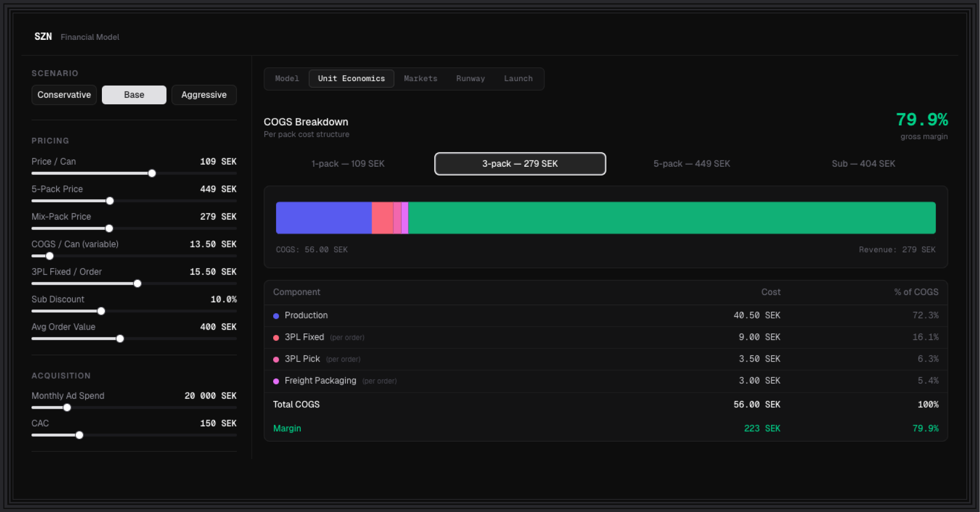
Task: Click the Production row color dot
Action: [276, 316]
